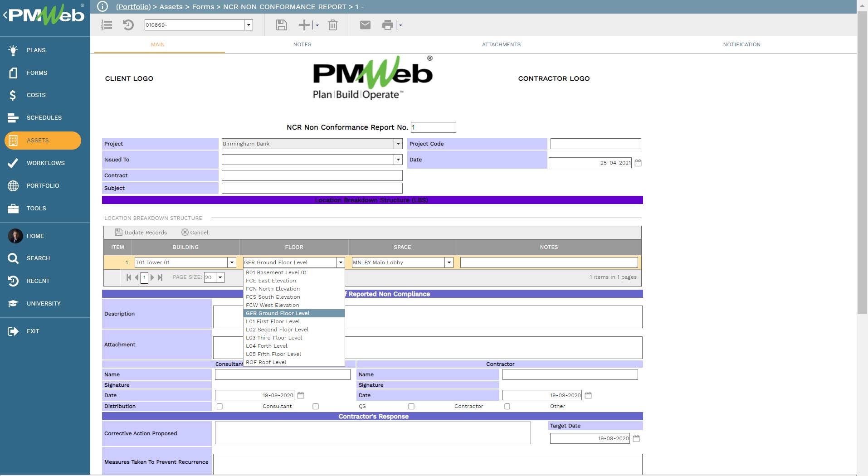
Task: Click the Contract input field
Action: pos(312,175)
